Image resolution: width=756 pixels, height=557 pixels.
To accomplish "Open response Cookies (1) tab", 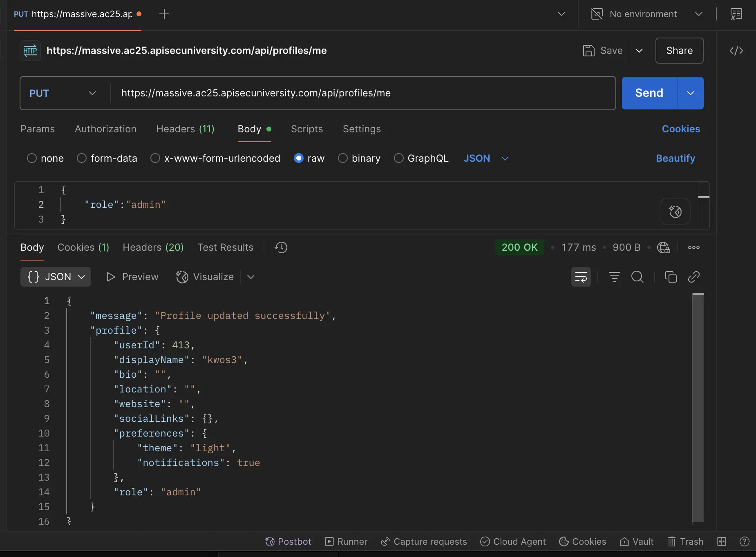I will coord(83,247).
